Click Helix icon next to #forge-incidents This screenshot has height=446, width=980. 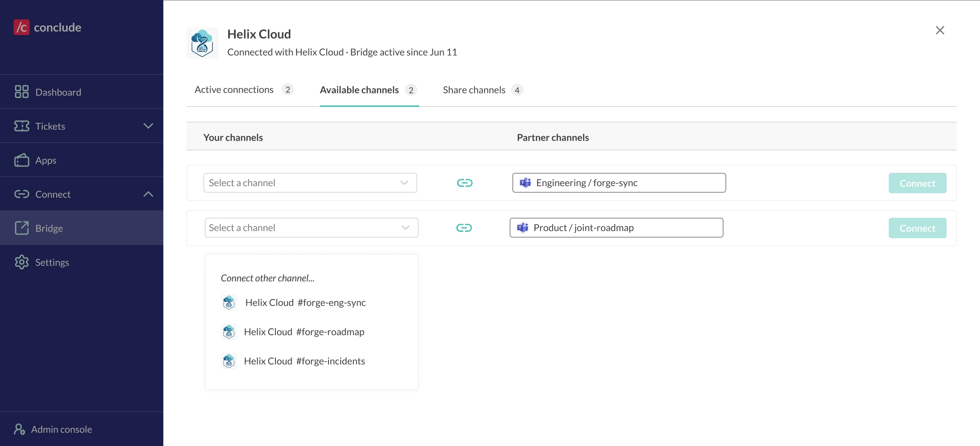click(x=229, y=361)
